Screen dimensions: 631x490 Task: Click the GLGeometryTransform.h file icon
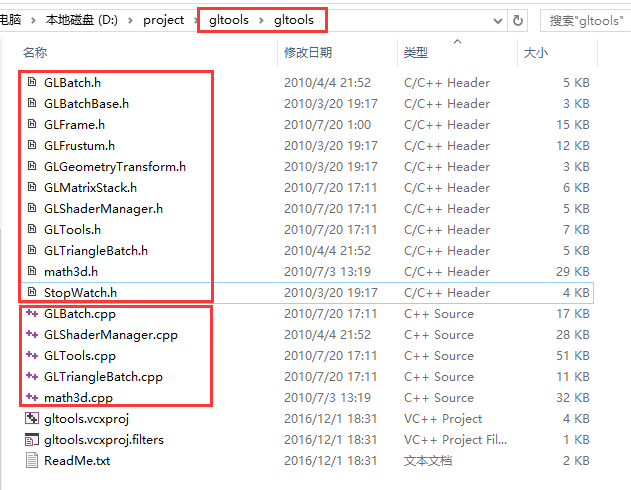(32, 166)
